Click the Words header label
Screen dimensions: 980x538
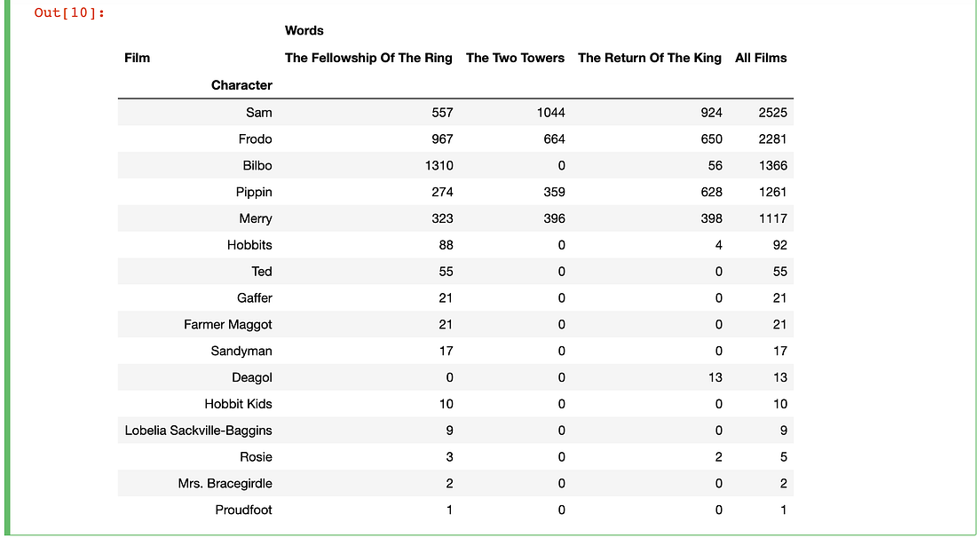[x=304, y=30]
